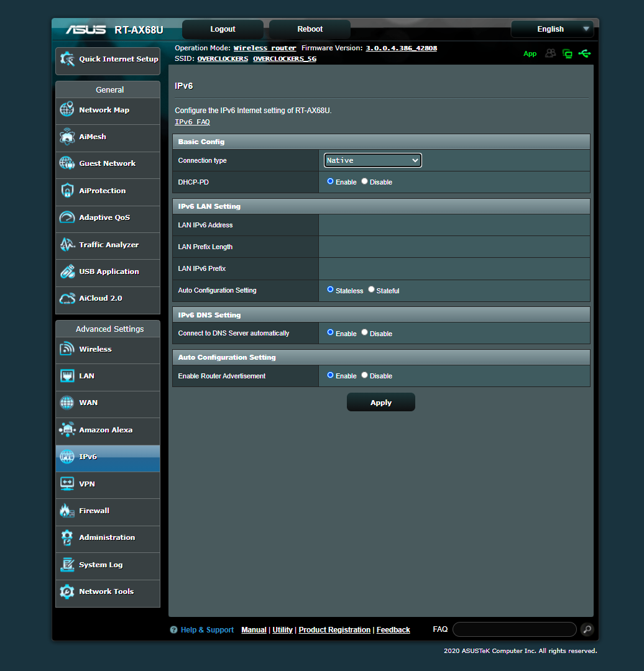Screen dimensions: 644x671
Task: Click the Network Map globe icon
Action: pos(67,109)
